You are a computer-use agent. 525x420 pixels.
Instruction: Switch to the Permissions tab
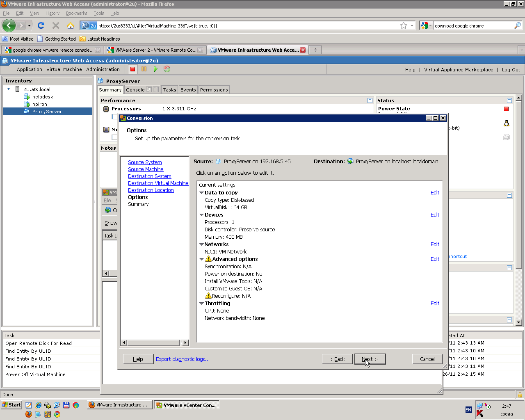[214, 90]
